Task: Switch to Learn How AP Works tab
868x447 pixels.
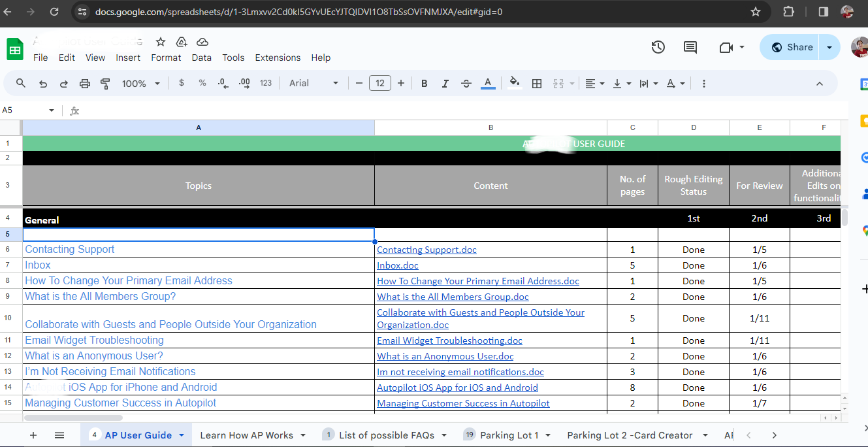Action: [x=246, y=435]
